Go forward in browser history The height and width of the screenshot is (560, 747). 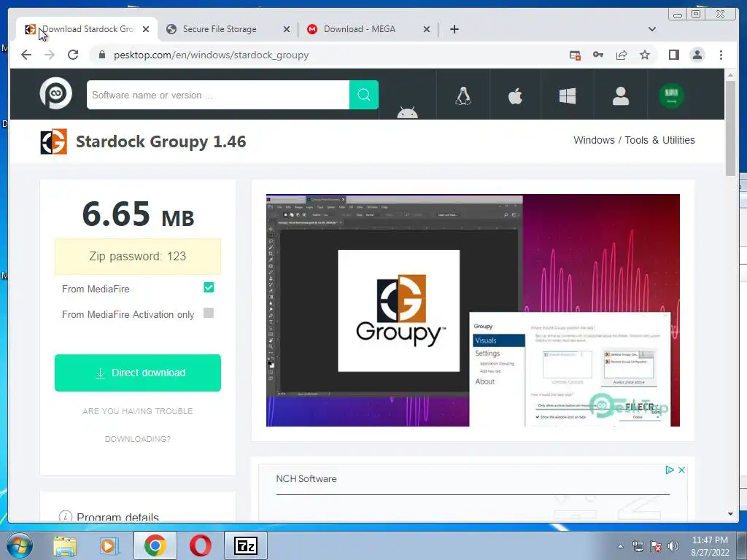tap(50, 55)
